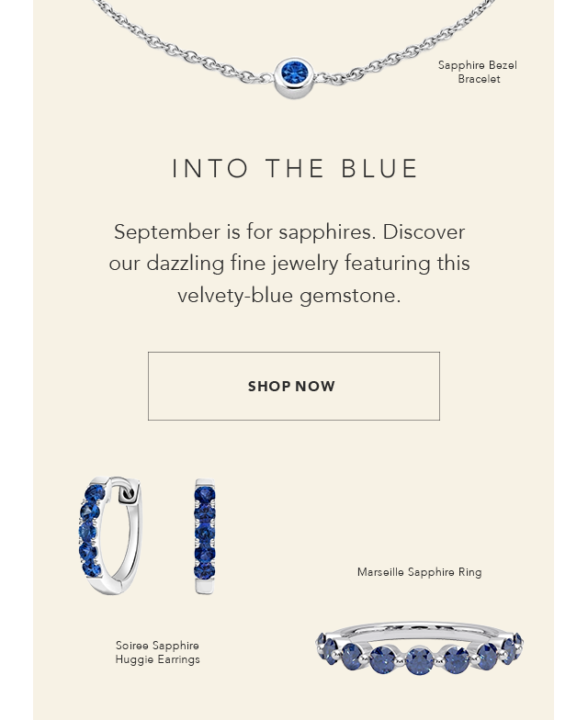The image size is (588, 720).
Task: Open the Sapphire Bezel Bracelet label
Action: click(478, 72)
